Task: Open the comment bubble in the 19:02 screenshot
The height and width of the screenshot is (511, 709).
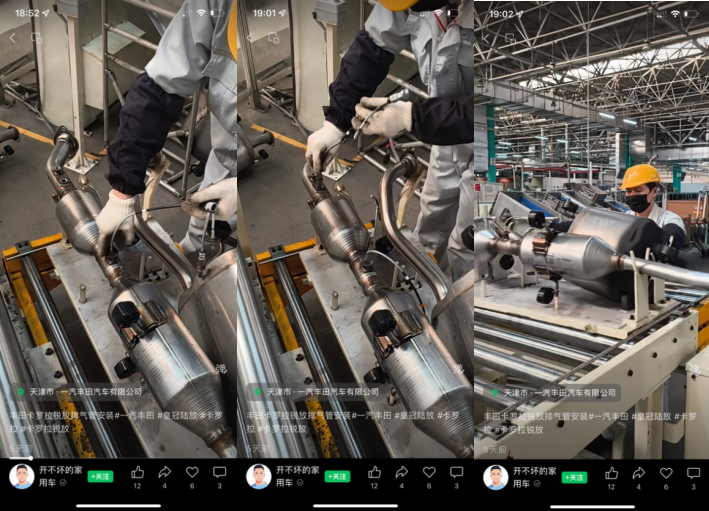Action: (x=693, y=472)
